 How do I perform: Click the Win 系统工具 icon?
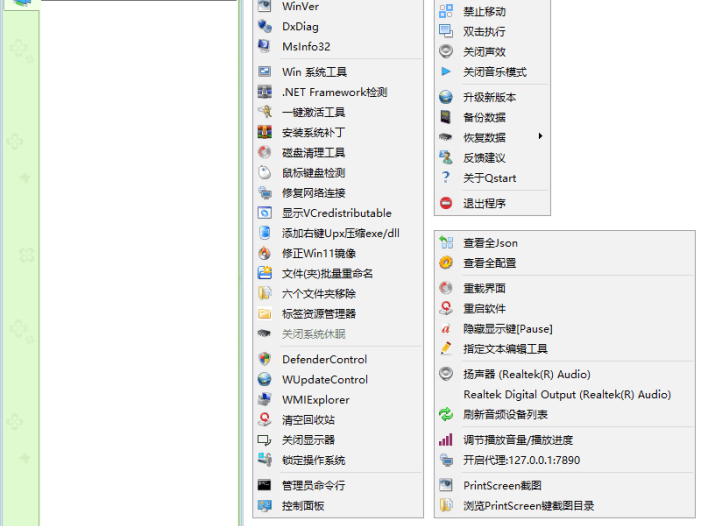(265, 72)
